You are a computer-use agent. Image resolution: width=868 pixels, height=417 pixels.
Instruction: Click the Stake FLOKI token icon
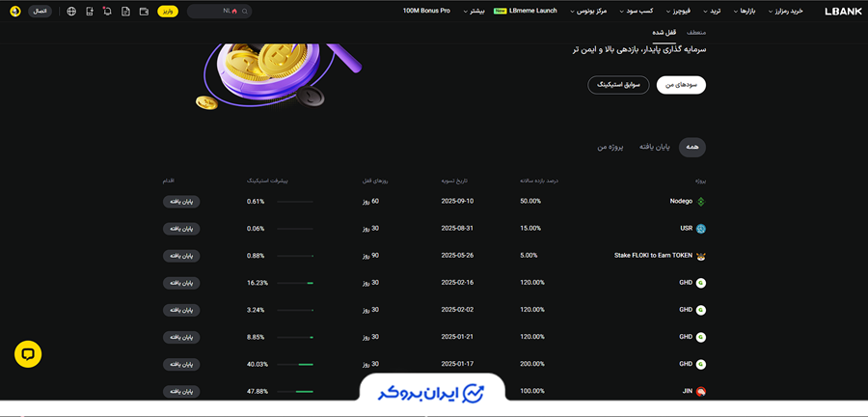click(x=701, y=256)
